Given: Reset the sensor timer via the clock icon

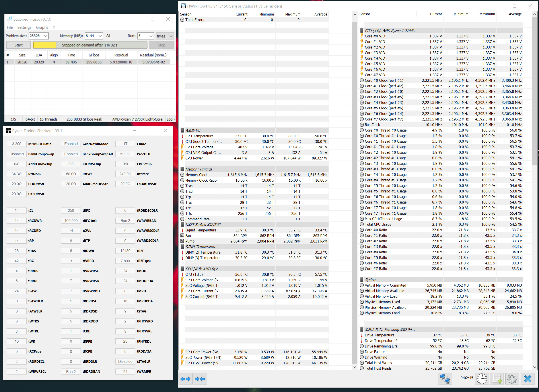Looking at the screenshot, I should (x=481, y=379).
